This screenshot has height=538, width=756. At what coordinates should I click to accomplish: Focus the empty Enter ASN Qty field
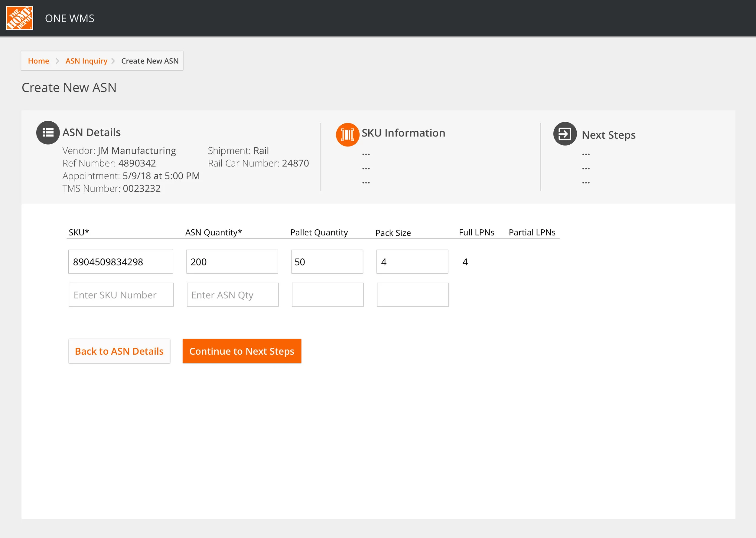point(232,294)
